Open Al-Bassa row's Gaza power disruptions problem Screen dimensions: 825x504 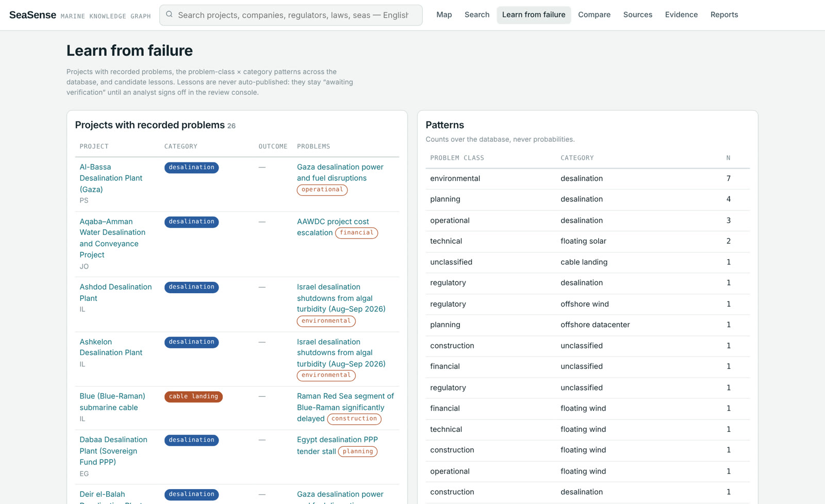(340, 172)
